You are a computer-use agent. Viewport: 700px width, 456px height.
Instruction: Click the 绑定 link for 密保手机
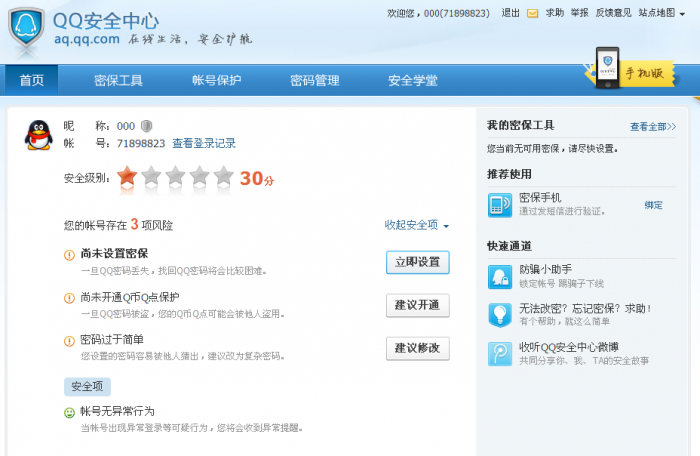point(654,205)
